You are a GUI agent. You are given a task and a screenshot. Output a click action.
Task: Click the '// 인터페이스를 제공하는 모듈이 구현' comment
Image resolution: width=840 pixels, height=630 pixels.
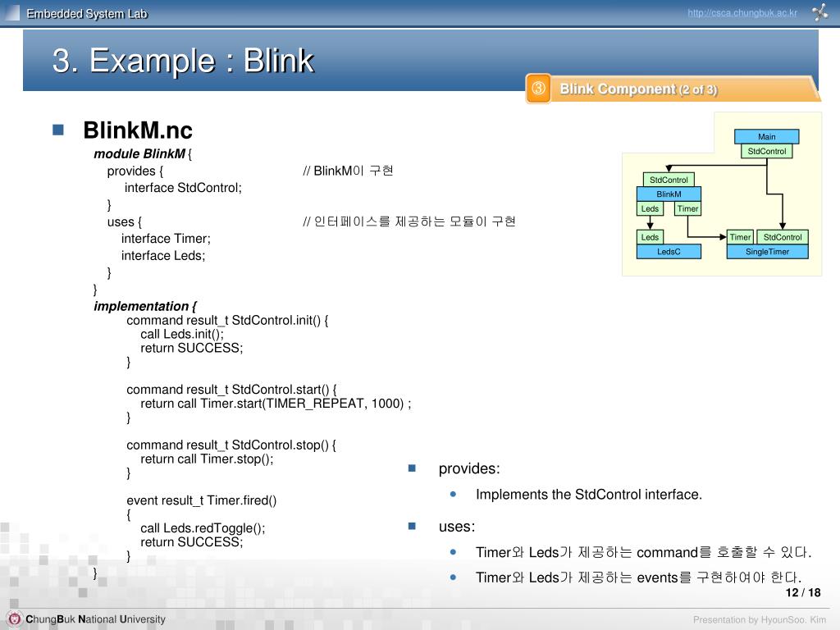pyautogui.click(x=409, y=221)
